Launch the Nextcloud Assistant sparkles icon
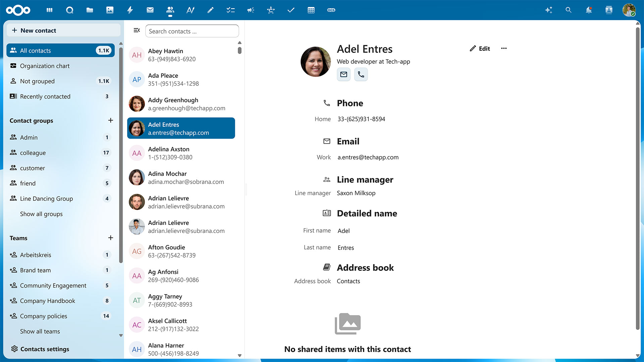Screen dimensions: 644x362 (x=548, y=10)
